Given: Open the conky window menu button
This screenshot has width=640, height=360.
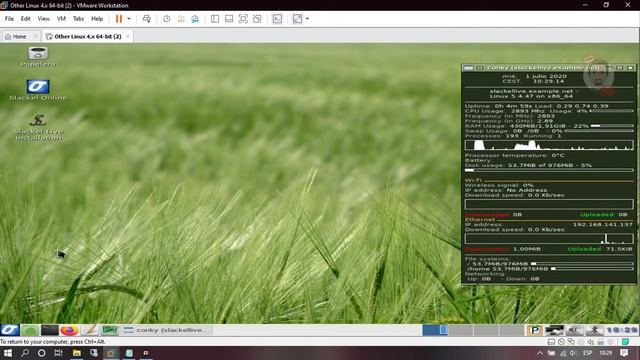Looking at the screenshot, I should pyautogui.click(x=469, y=68).
